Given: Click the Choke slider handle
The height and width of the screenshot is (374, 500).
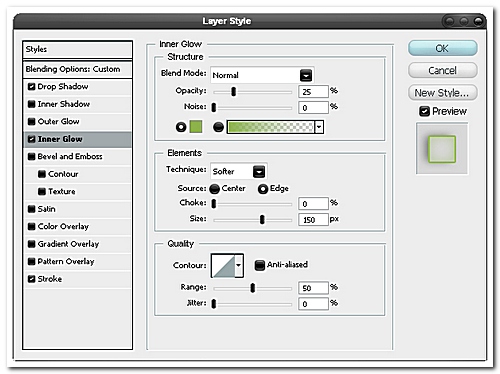Looking at the screenshot, I should coord(214,203).
